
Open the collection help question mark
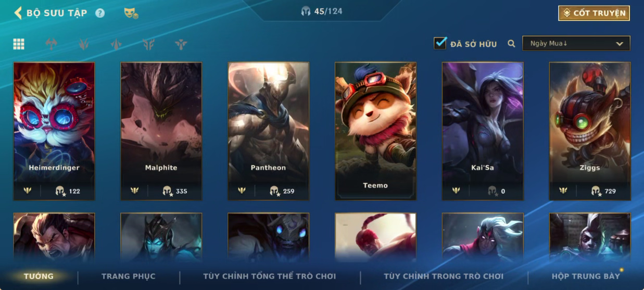coord(100,13)
